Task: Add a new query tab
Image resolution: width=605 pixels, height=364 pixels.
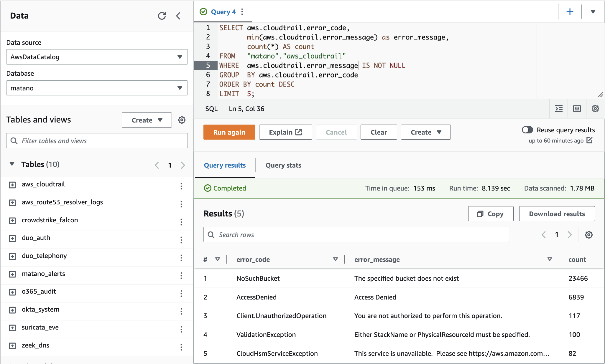Action: pos(570,12)
